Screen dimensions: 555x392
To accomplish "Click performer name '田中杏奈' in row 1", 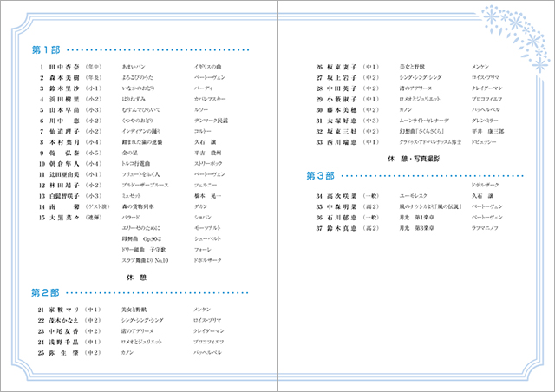I will click(64, 67).
